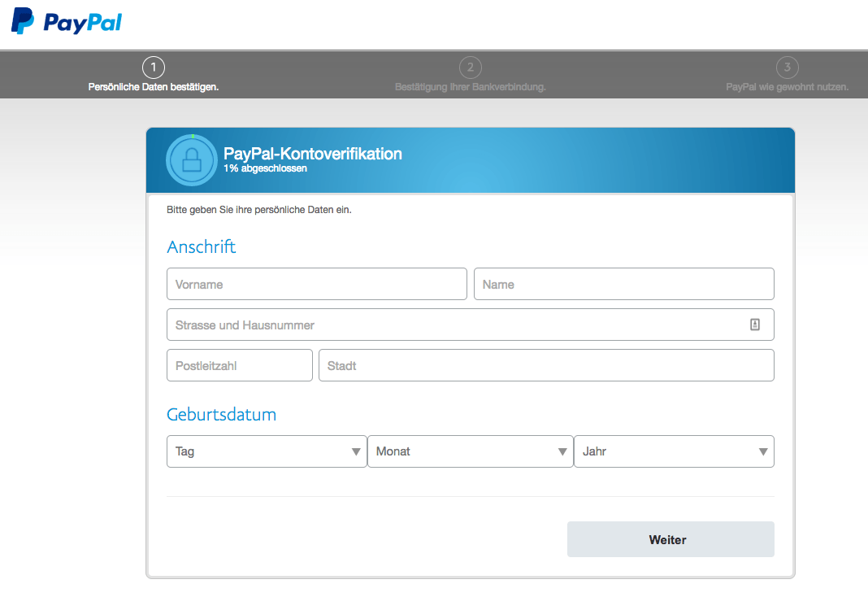This screenshot has height=597, width=868.
Task: Open 'PayPal wie gewohnt nutzen.' step
Action: [788, 87]
